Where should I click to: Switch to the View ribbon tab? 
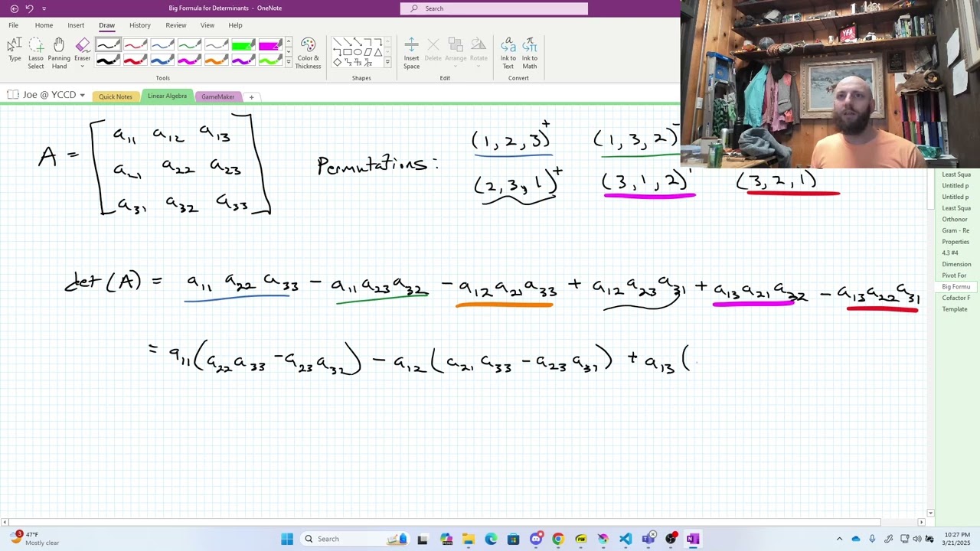[207, 25]
